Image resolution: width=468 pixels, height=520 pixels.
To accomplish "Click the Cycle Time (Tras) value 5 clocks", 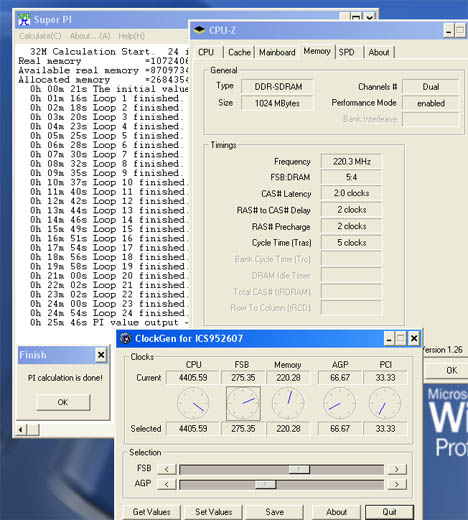I will pos(351,243).
